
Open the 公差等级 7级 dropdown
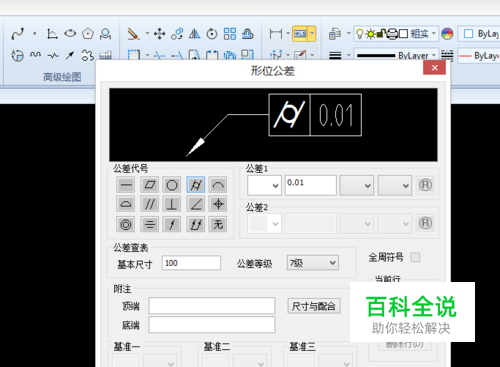click(x=313, y=263)
